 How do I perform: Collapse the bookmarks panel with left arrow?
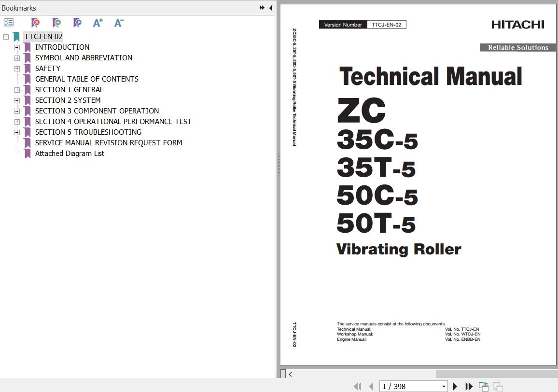271,7
